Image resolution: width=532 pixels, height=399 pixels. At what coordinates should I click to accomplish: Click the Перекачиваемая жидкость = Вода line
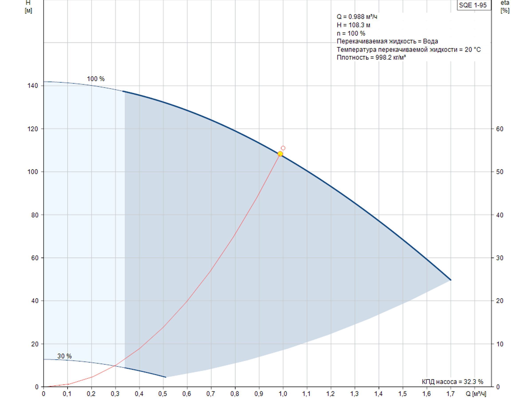(387, 41)
